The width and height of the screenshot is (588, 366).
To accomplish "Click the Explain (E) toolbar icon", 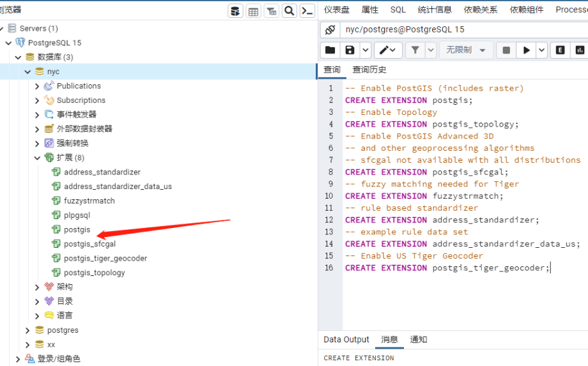I will point(561,50).
